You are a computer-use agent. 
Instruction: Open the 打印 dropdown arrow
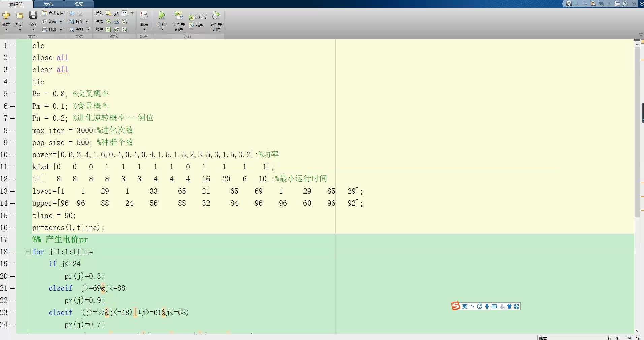[x=61, y=29]
